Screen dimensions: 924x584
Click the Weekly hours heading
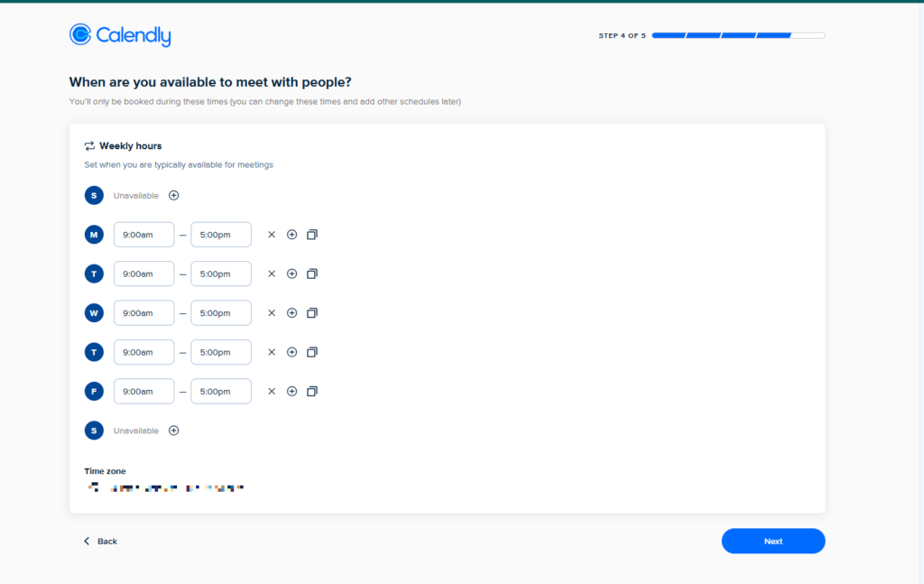pos(130,145)
